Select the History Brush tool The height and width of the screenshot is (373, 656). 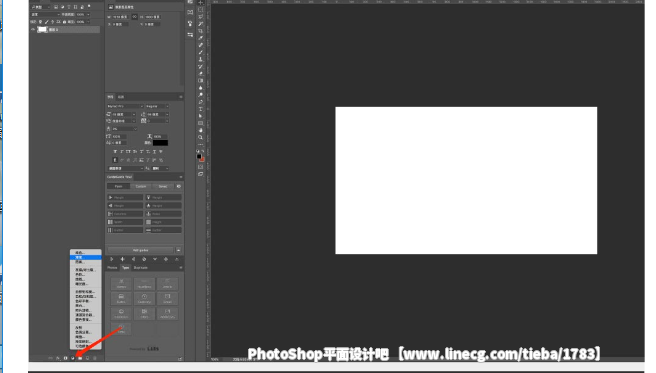click(201, 66)
